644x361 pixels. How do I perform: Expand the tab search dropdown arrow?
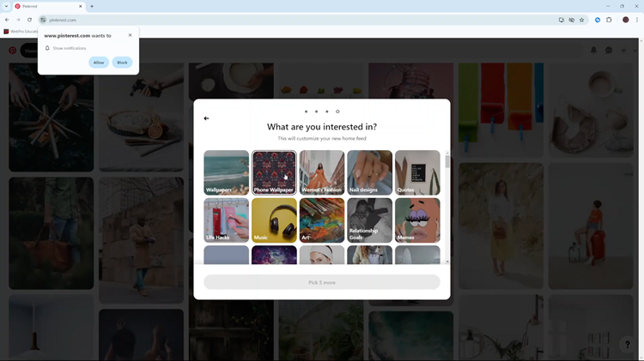tap(6, 6)
